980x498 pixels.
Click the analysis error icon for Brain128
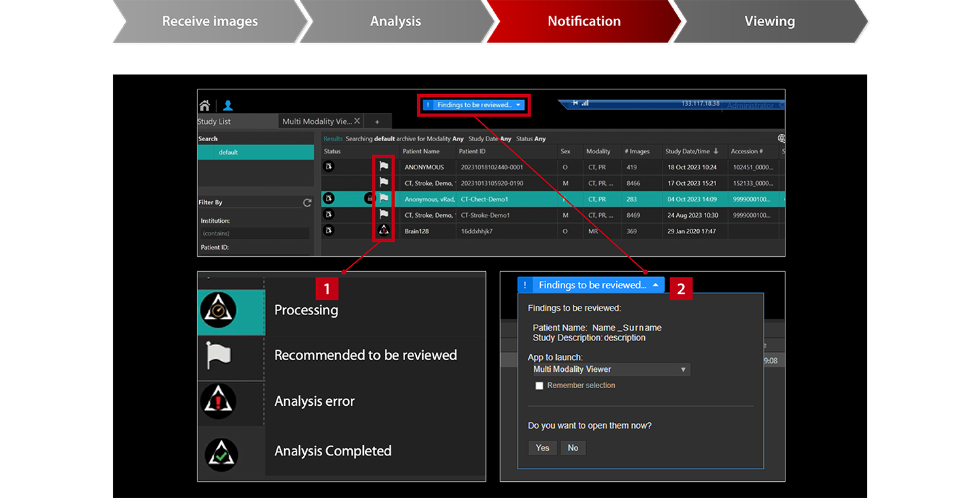384,230
